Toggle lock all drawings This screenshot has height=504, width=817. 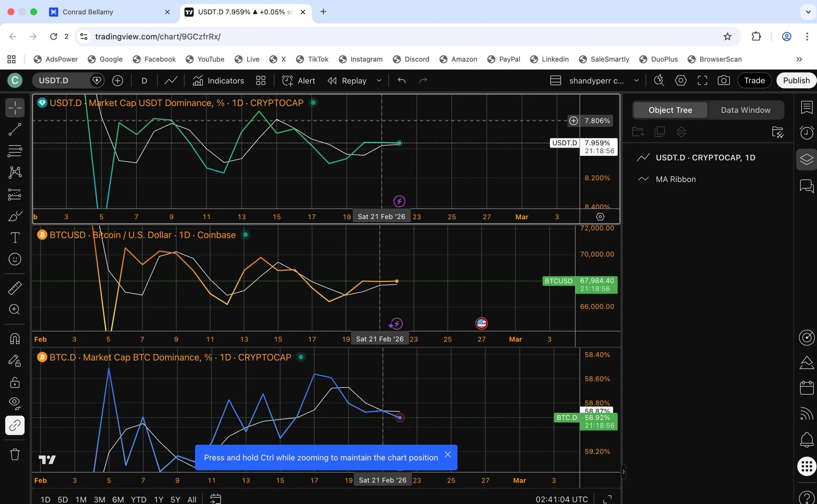pyautogui.click(x=15, y=382)
